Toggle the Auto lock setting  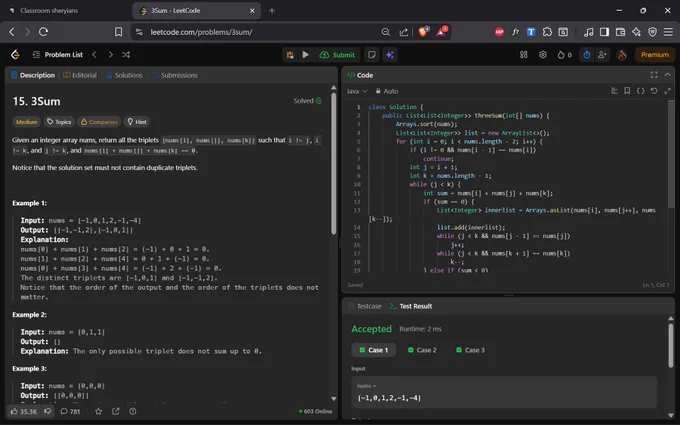point(386,91)
